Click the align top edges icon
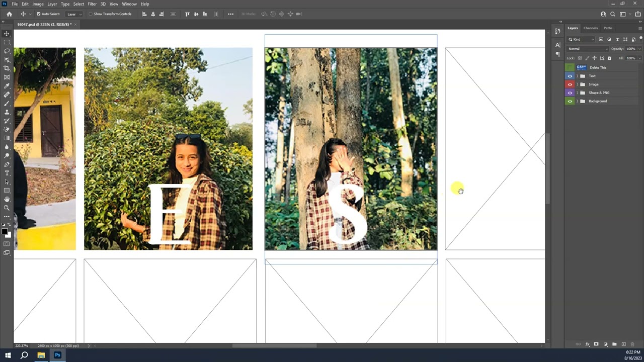The height and width of the screenshot is (362, 644). coord(187,14)
